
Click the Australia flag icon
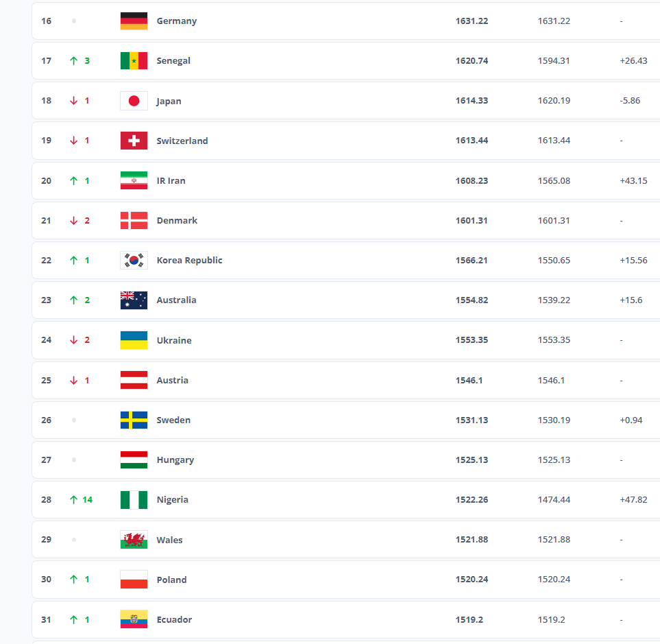click(x=134, y=300)
